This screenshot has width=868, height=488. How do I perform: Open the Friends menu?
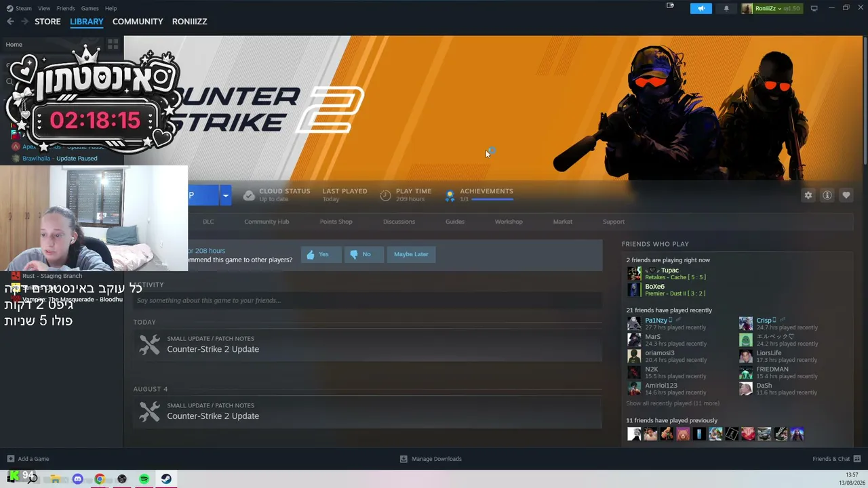66,8
